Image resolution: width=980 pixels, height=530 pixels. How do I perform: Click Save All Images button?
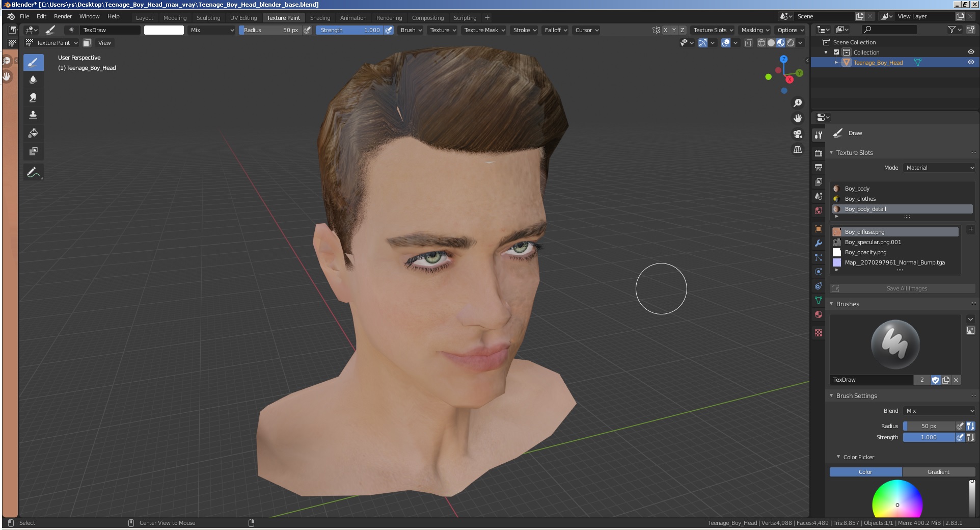tap(903, 288)
